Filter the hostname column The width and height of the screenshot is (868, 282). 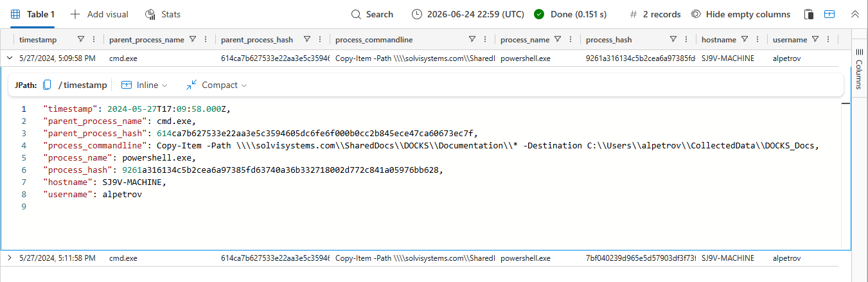[x=745, y=39]
